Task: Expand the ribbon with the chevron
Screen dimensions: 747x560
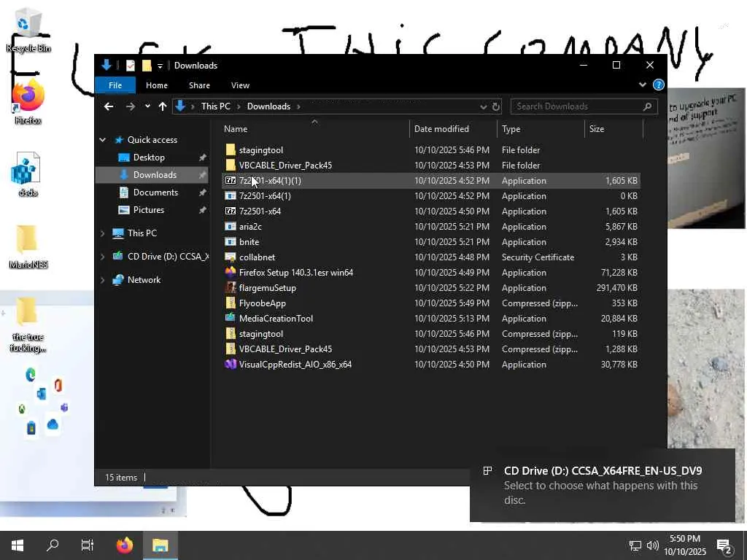Action: (642, 85)
